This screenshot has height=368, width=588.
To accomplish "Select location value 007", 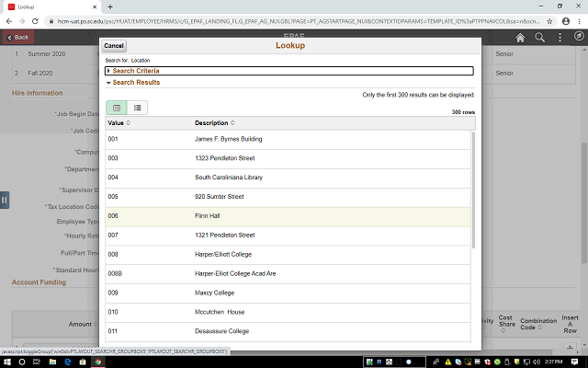I will point(113,236).
